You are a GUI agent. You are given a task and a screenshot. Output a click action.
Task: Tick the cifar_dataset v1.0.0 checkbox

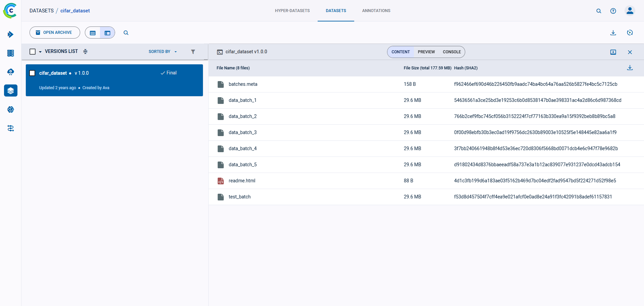click(33, 73)
